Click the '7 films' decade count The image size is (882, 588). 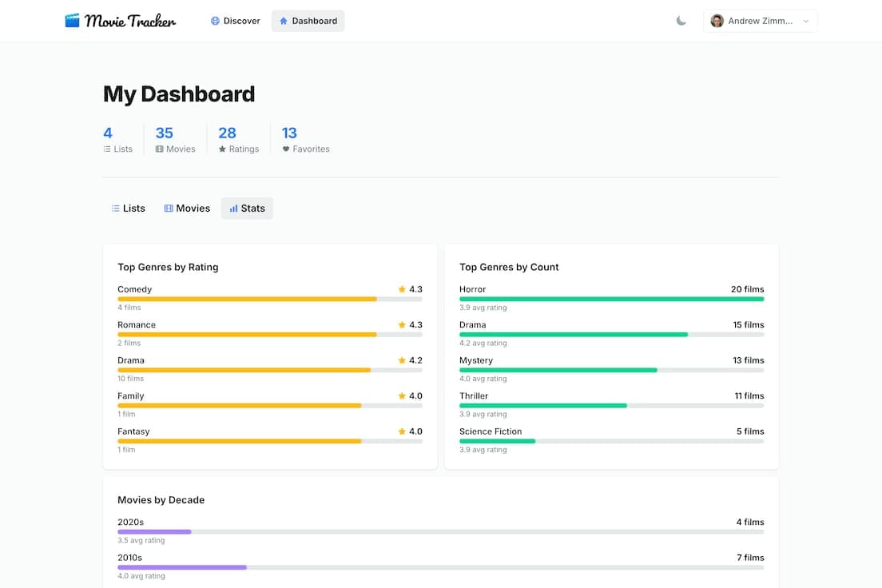tap(750, 558)
